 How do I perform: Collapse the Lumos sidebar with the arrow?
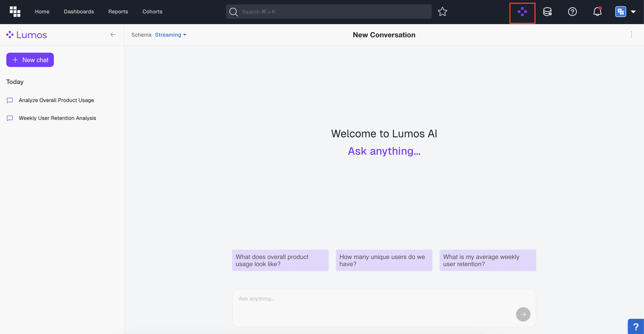(x=113, y=35)
